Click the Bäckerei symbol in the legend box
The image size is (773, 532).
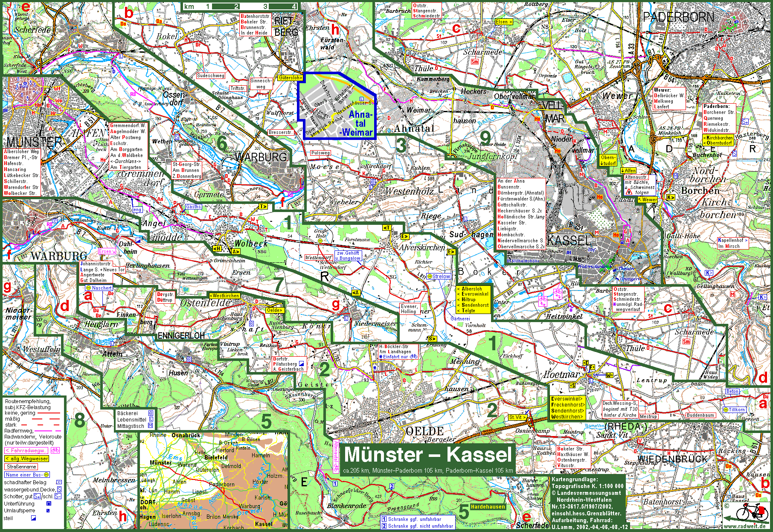tap(151, 413)
